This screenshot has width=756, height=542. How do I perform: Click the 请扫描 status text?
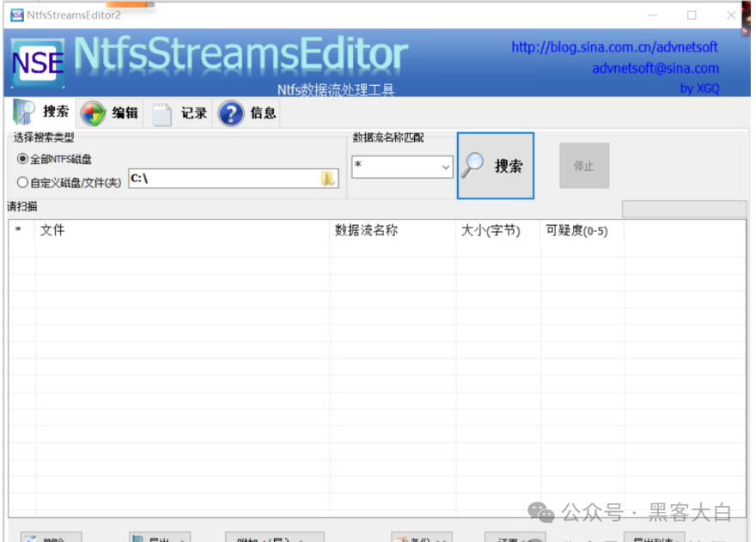pos(22,206)
